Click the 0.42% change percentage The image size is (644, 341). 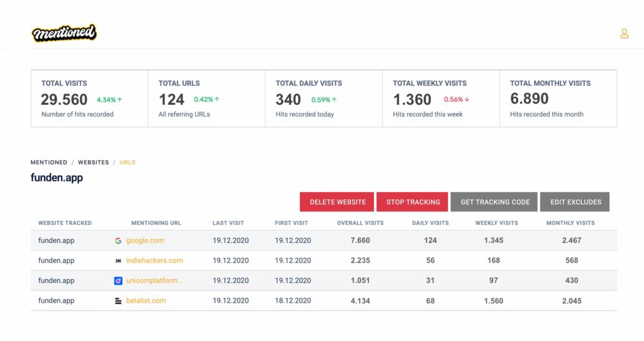coord(203,99)
